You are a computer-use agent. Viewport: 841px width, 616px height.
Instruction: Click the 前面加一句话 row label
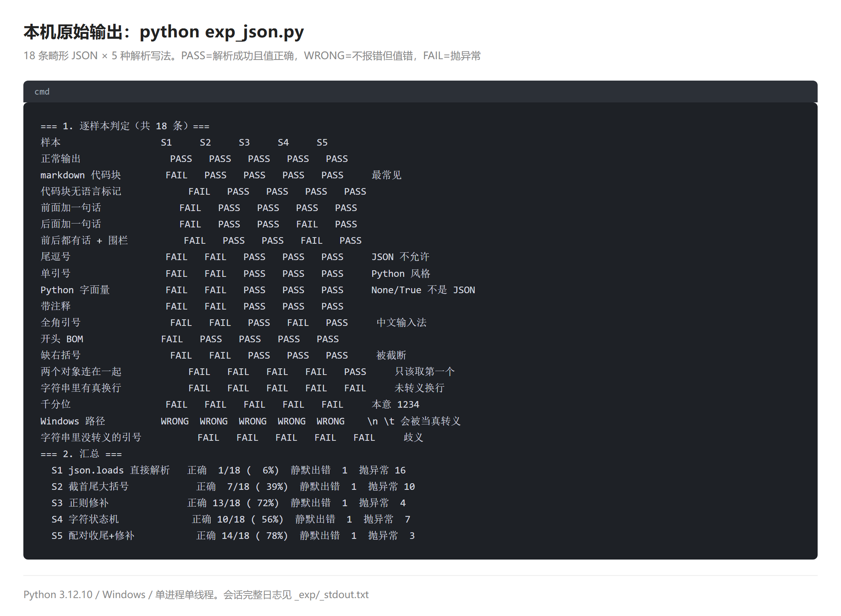(x=71, y=208)
